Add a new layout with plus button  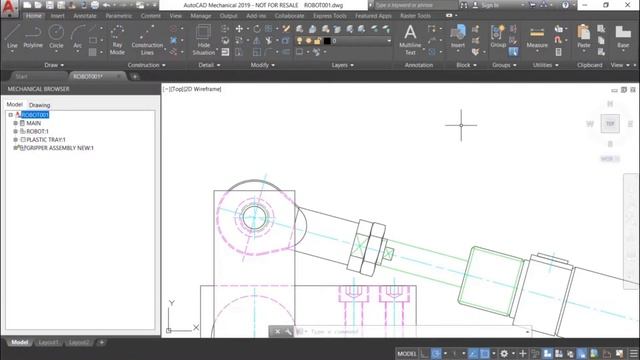click(102, 342)
